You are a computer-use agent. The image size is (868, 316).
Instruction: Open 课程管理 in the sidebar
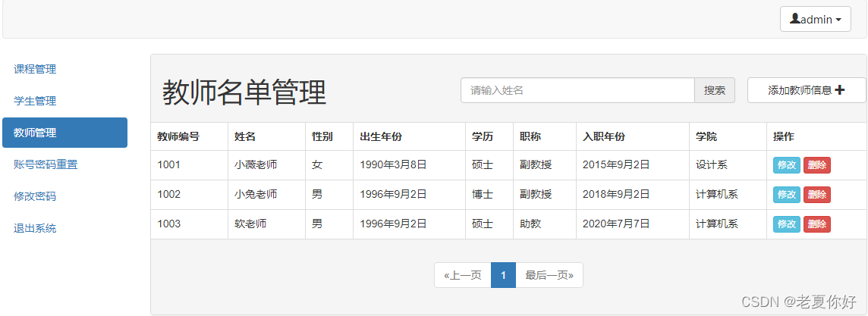[x=35, y=69]
